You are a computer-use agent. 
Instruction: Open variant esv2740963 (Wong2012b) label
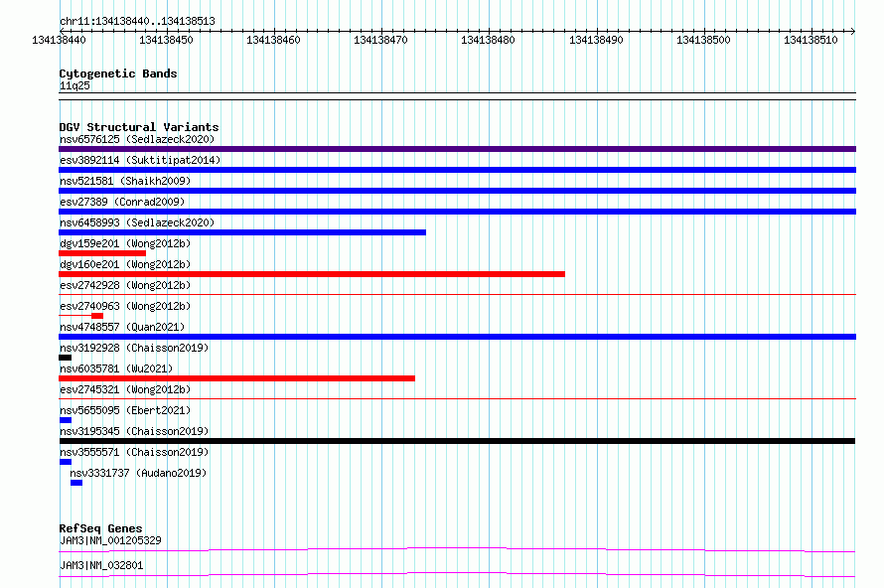pyautogui.click(x=125, y=306)
